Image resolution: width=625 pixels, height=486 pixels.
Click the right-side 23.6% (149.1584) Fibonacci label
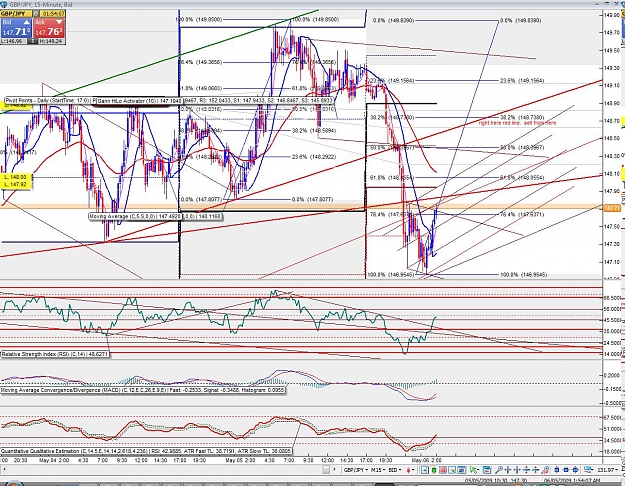pos(522,81)
